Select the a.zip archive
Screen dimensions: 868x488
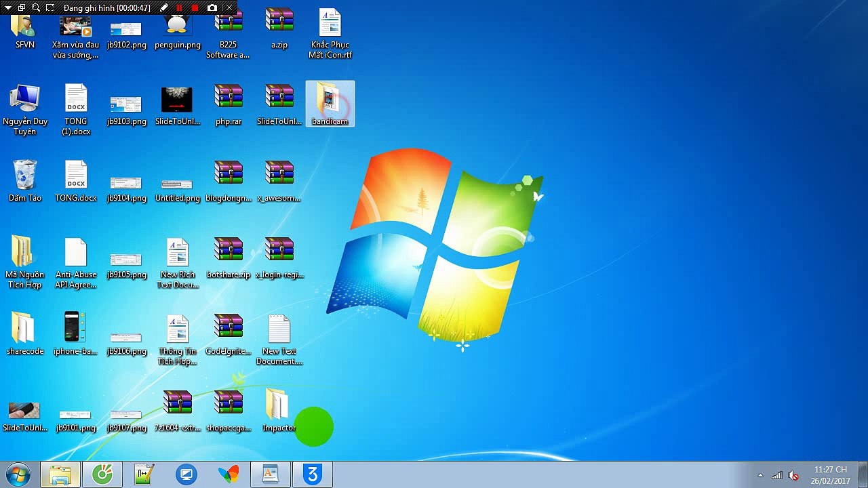(x=279, y=30)
